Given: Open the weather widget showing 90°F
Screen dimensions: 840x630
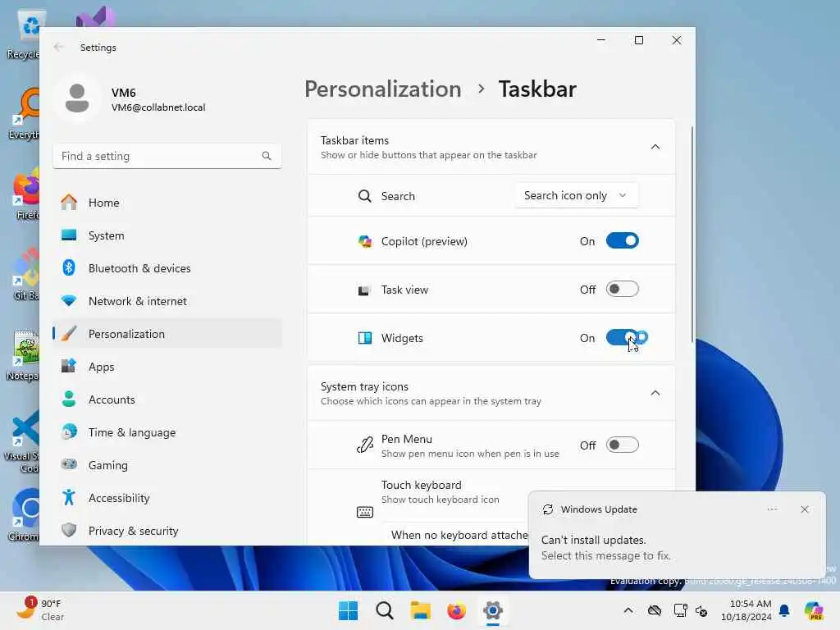Looking at the screenshot, I should 39,609.
